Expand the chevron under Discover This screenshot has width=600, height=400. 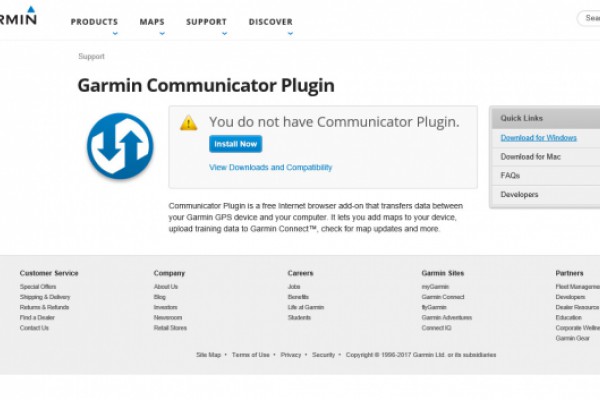(x=290, y=33)
